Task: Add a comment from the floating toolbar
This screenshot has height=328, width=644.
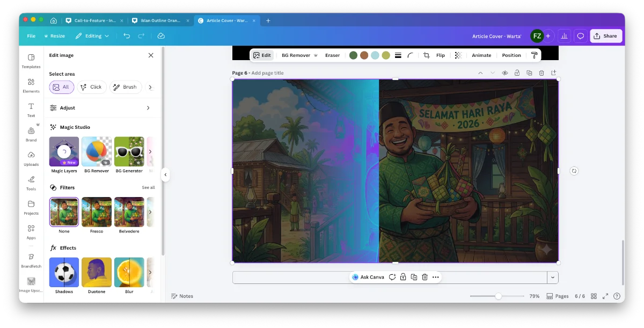Action: point(392,277)
